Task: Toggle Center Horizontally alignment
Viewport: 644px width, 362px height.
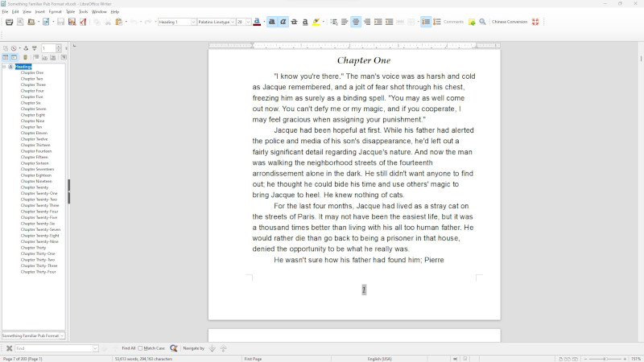Action: pyautogui.click(x=356, y=22)
